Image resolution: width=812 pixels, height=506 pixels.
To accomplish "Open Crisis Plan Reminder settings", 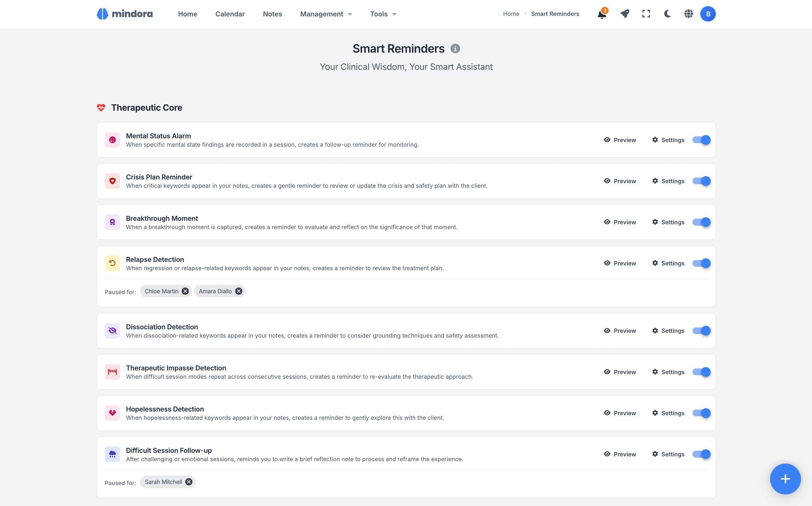I will tap(668, 181).
